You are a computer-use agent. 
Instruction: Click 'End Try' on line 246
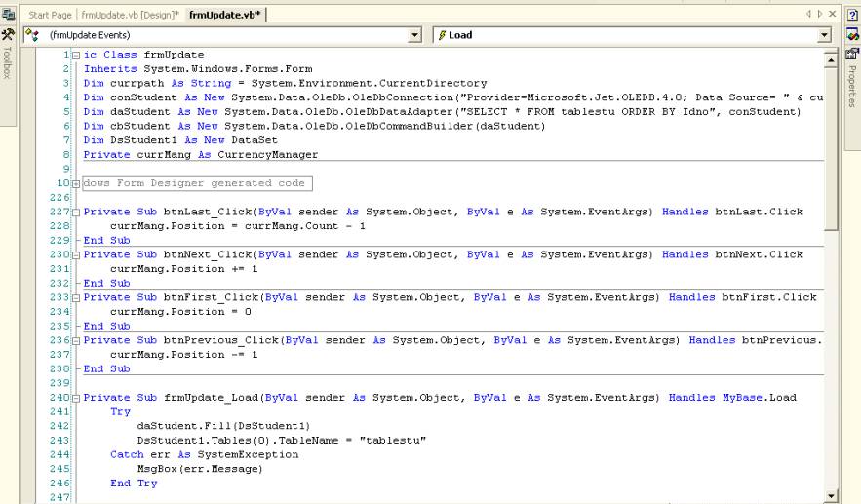[134, 484]
